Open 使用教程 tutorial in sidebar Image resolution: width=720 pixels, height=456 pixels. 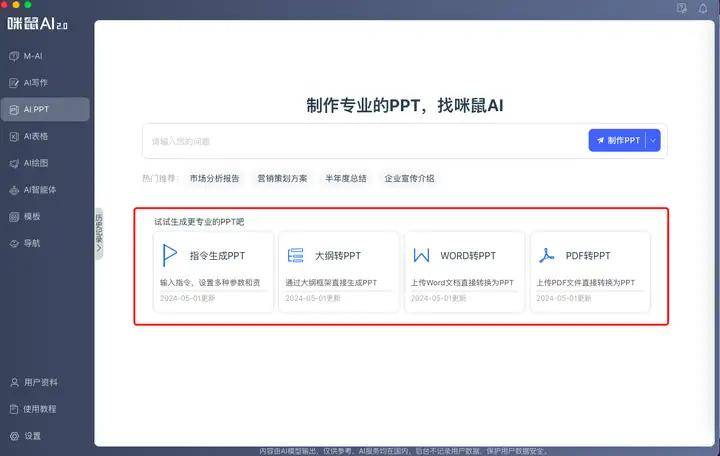39,409
